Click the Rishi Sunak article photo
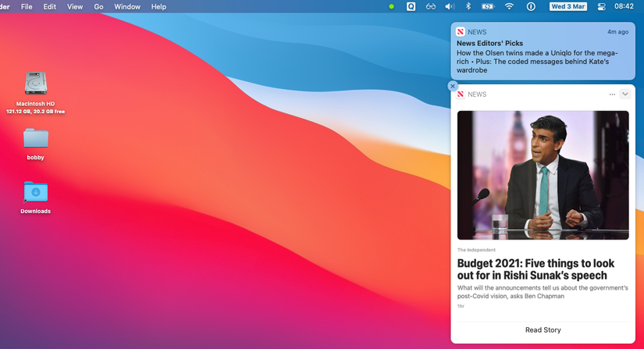The height and width of the screenshot is (349, 644). click(543, 176)
